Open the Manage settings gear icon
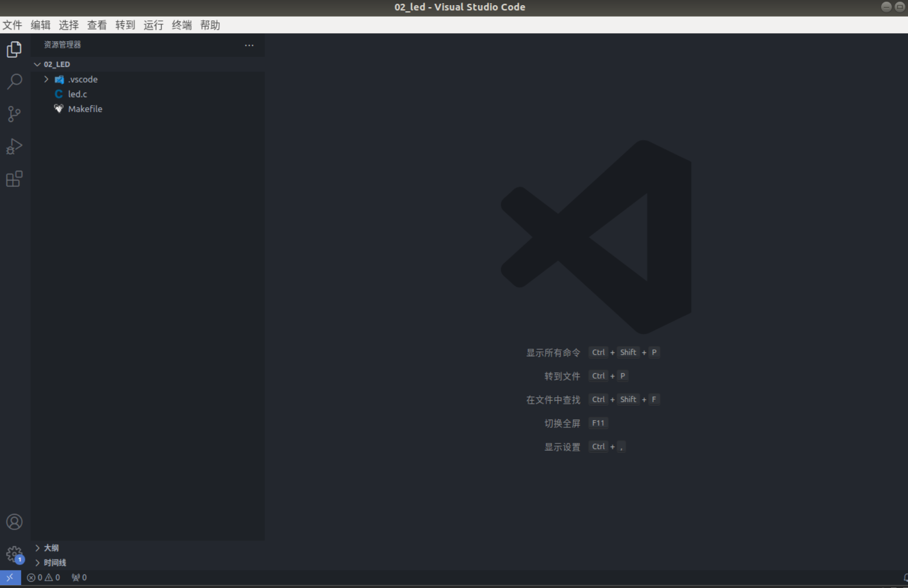This screenshot has width=908, height=588. tap(14, 554)
